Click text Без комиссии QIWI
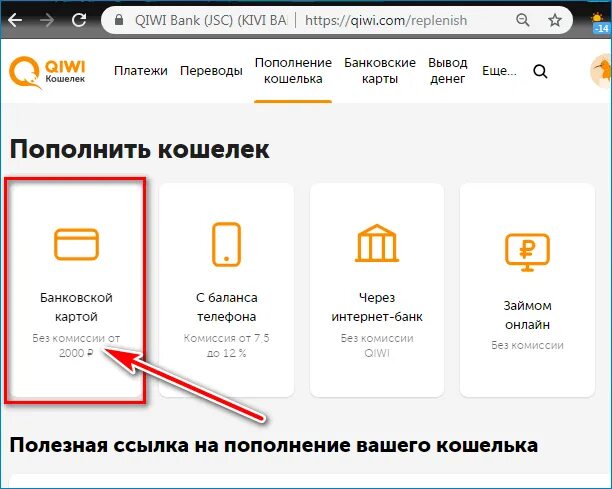This screenshot has width=612, height=489. [377, 345]
